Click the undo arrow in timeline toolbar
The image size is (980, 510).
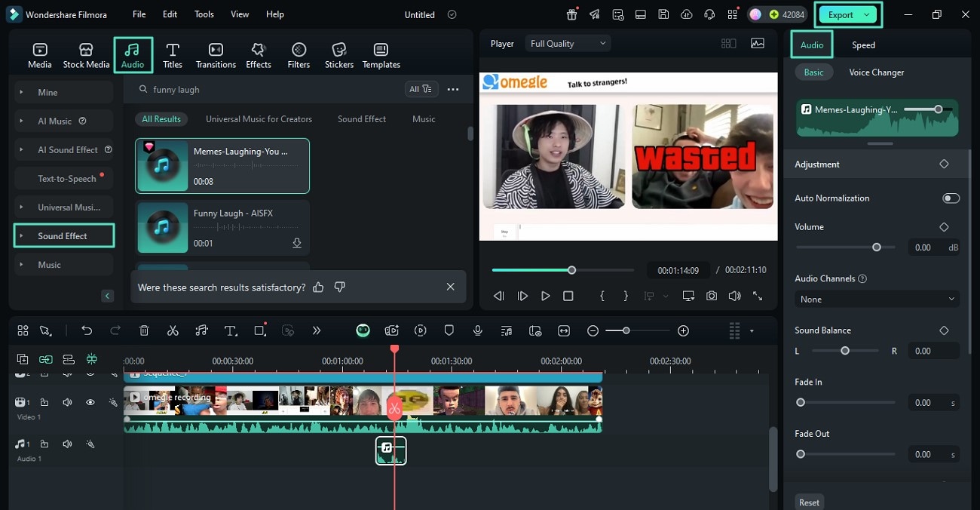[x=87, y=330]
